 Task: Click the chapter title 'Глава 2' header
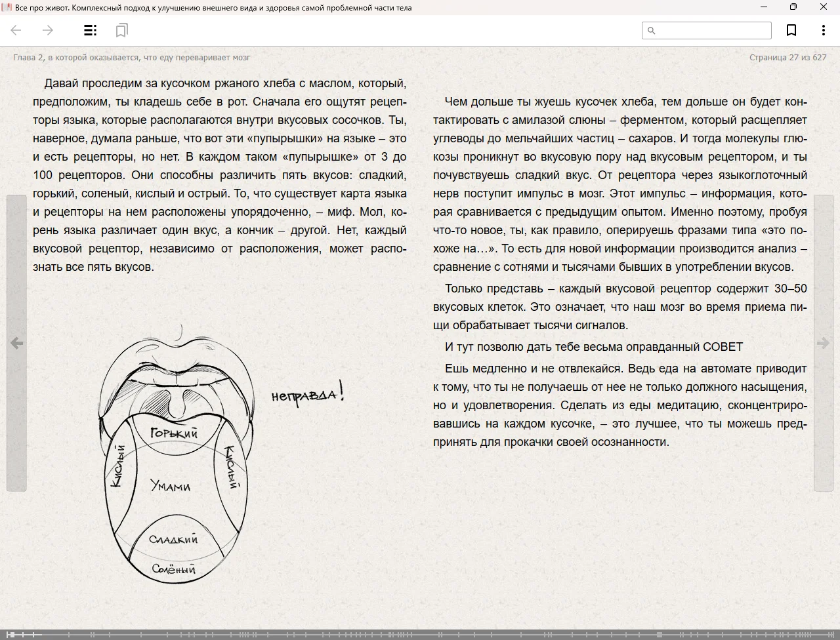pos(131,58)
